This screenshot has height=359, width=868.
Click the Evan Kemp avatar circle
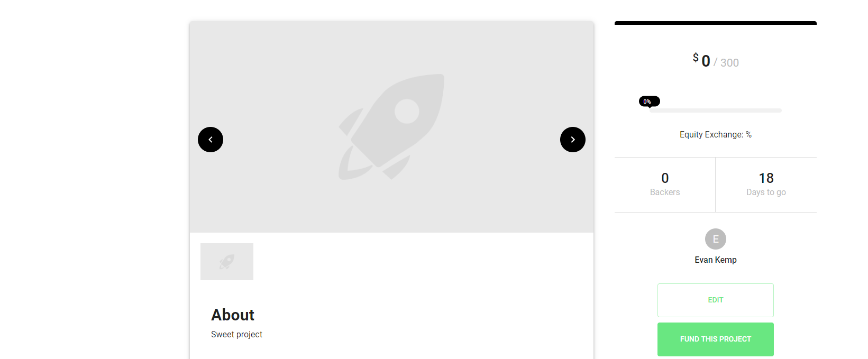point(716,239)
